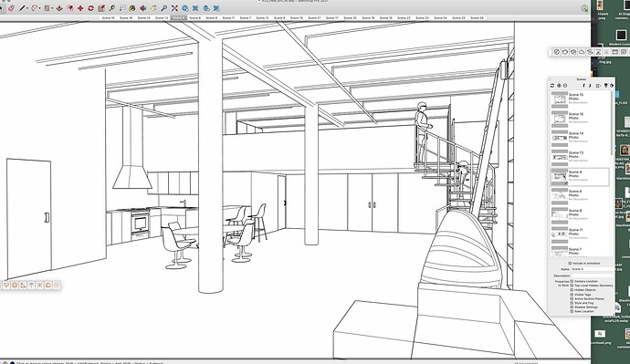Switch to the Scene 6 tab

(x=194, y=17)
